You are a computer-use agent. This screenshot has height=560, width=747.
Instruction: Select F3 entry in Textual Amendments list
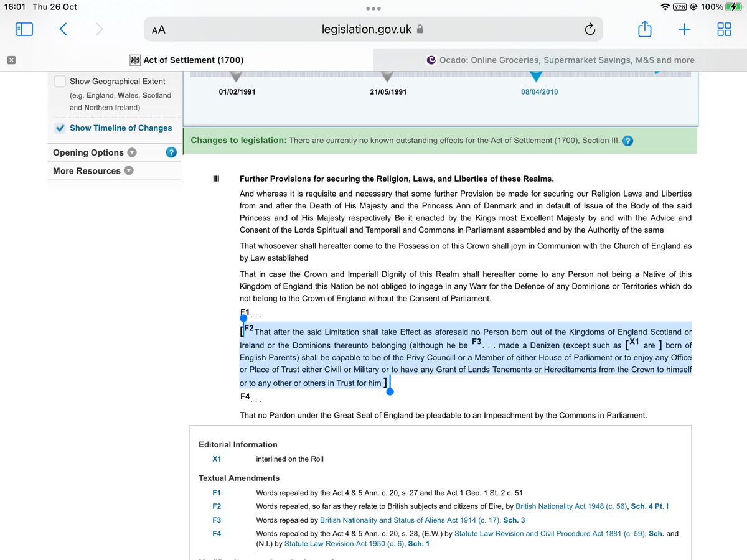217,520
